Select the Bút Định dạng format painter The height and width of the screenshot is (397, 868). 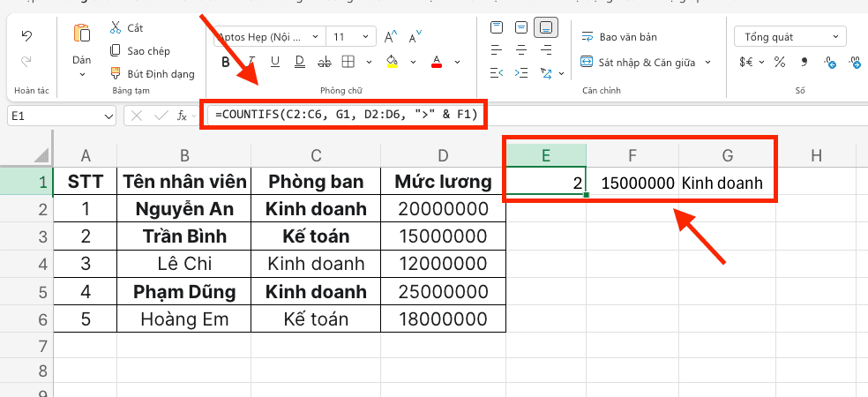[153, 73]
